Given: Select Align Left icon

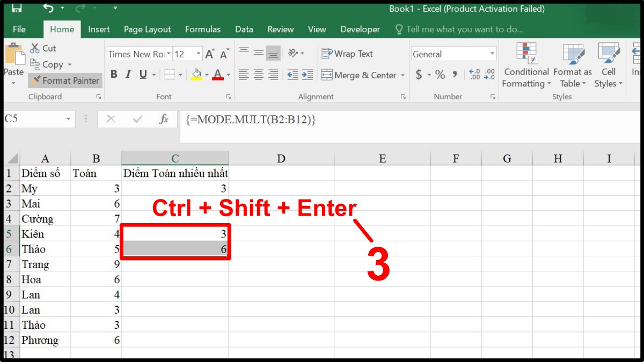Looking at the screenshot, I should click(244, 75).
